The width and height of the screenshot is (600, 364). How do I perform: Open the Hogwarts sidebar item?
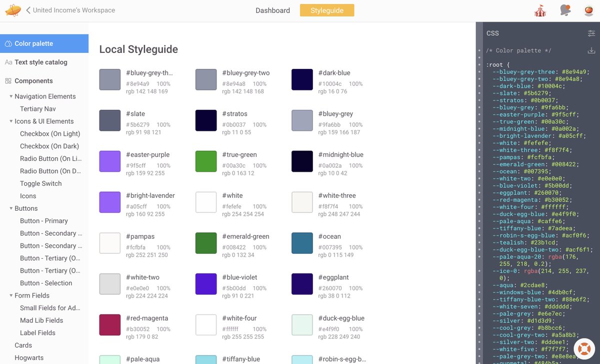pyautogui.click(x=30, y=358)
